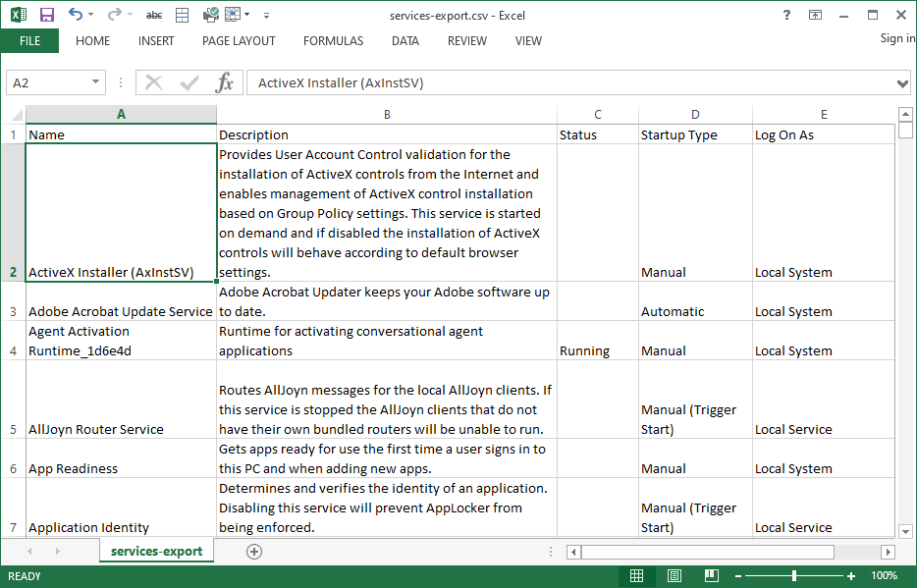Open the undo history dropdown arrow

tap(90, 15)
